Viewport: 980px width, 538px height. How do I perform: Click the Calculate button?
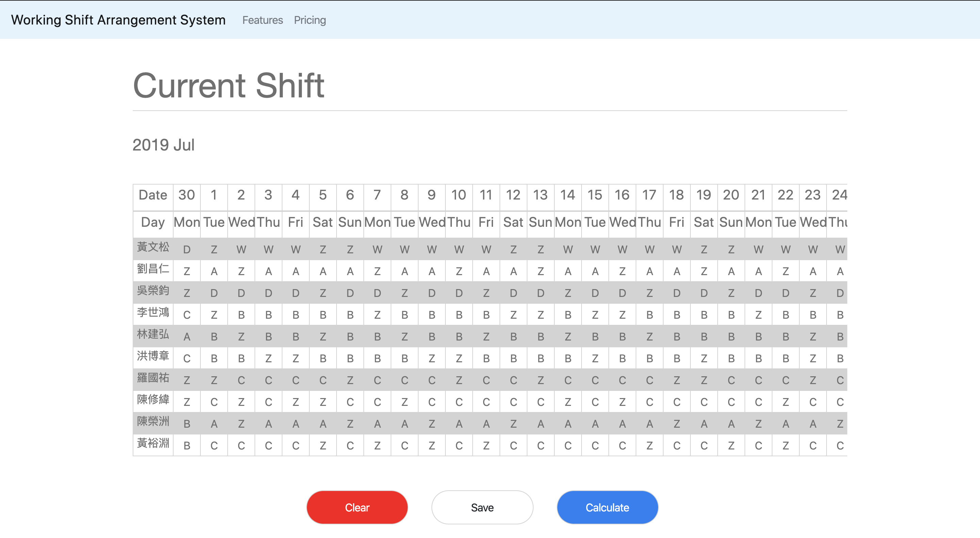(x=607, y=507)
